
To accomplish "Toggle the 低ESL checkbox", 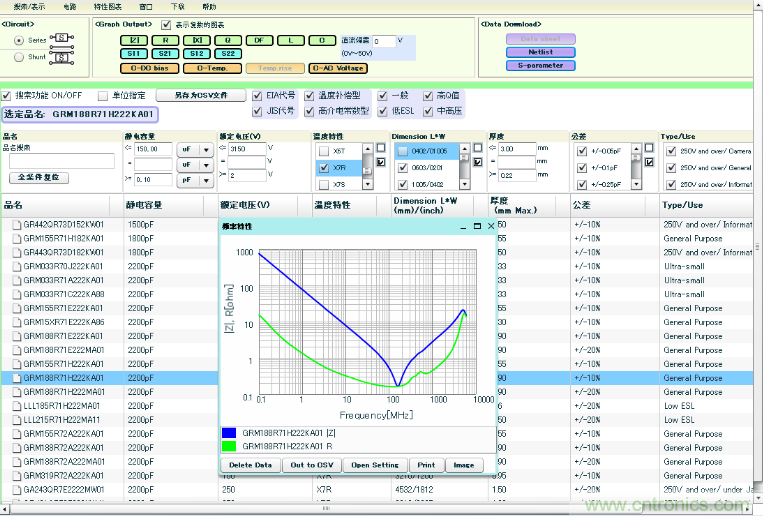I will (384, 110).
